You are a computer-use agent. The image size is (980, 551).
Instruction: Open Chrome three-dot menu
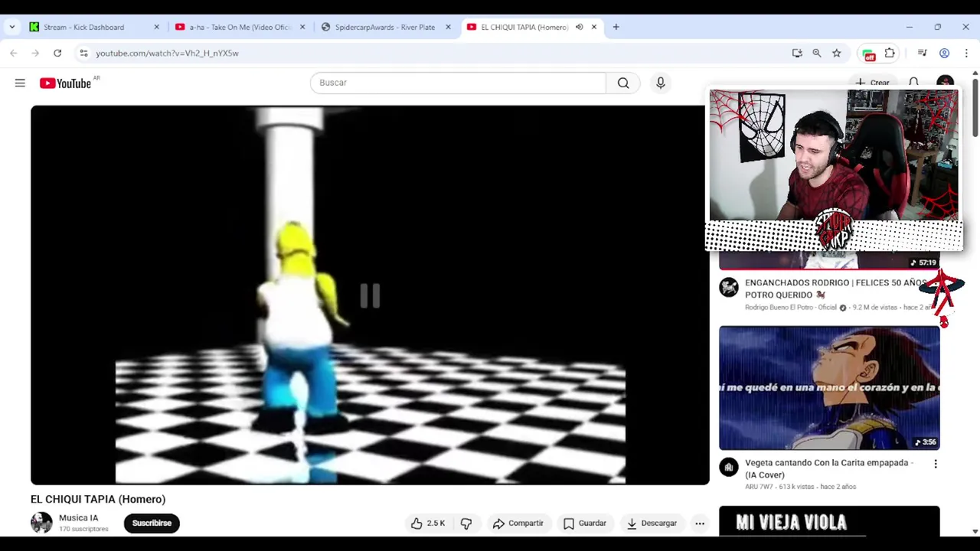pyautogui.click(x=966, y=53)
